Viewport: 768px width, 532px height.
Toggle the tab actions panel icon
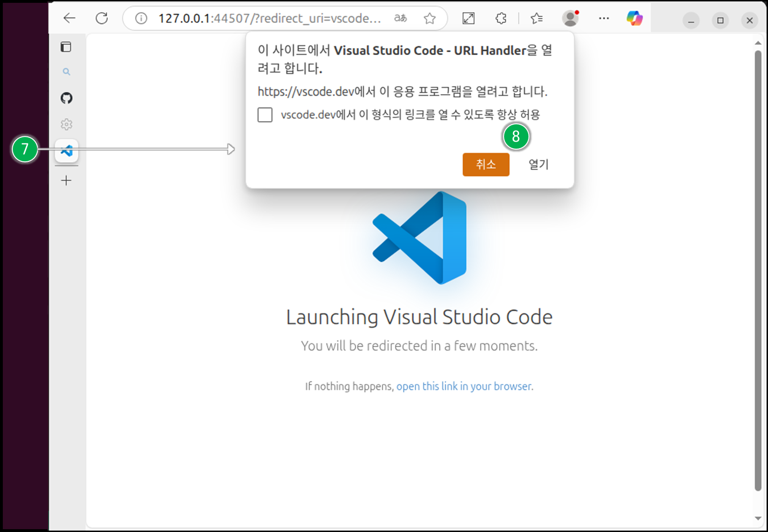click(66, 47)
